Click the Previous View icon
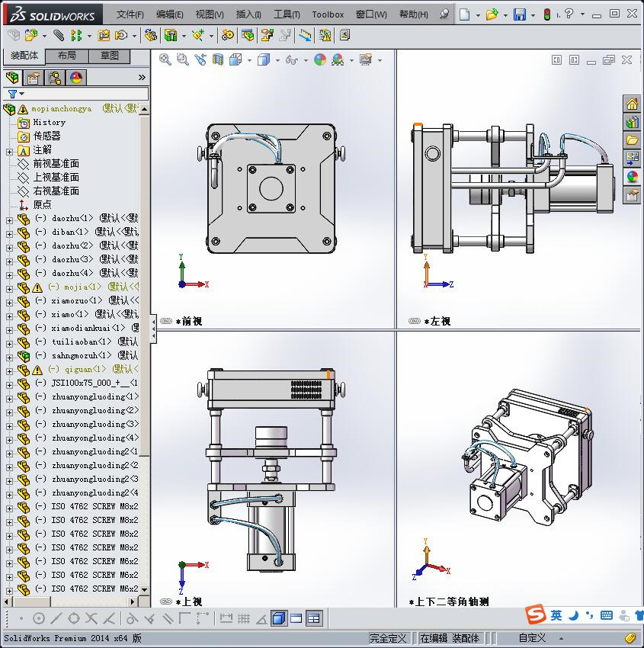This screenshot has width=644, height=648. point(200,60)
